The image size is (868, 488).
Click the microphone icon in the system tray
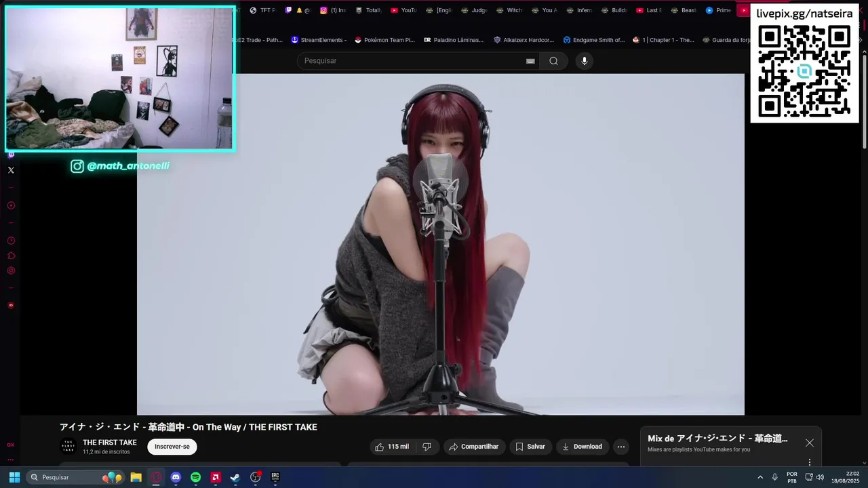[x=774, y=477]
